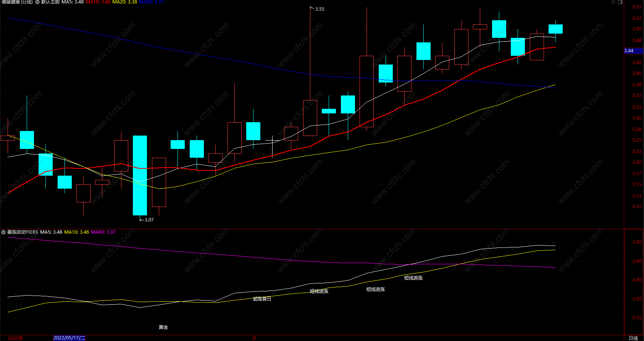Open the 默认主图 indicator dropdown arrow
The width and height of the screenshot is (644, 341).
37,2
